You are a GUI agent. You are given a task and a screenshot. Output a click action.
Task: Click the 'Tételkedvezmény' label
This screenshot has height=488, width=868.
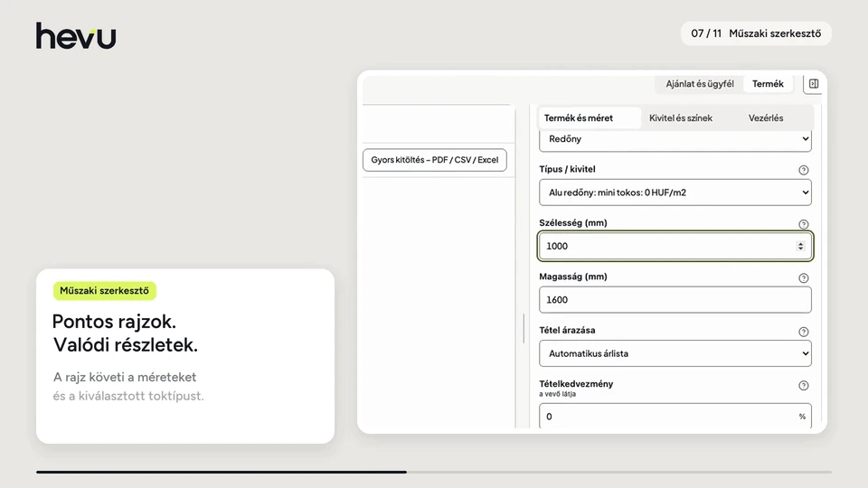[x=576, y=383]
